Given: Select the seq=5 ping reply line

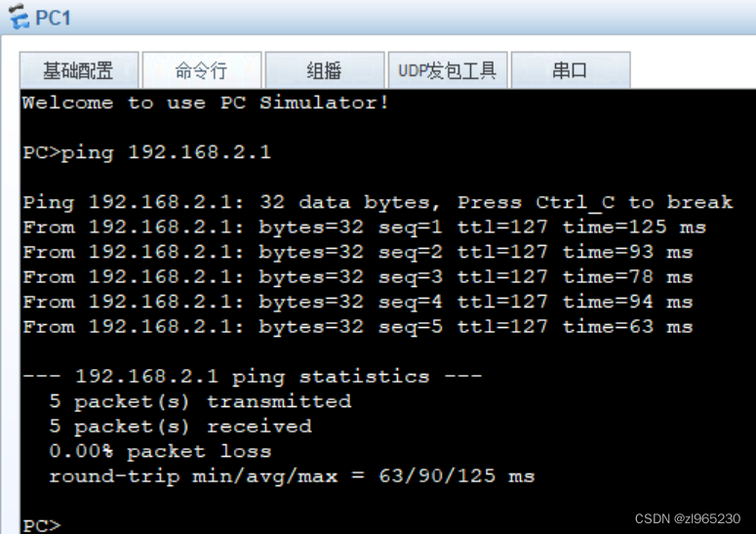Looking at the screenshot, I should 358,328.
